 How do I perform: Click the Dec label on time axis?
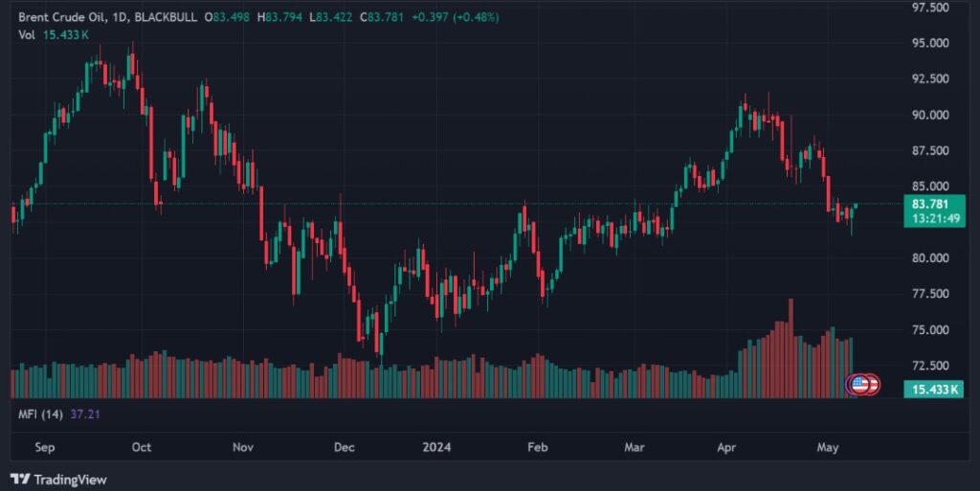(x=344, y=447)
